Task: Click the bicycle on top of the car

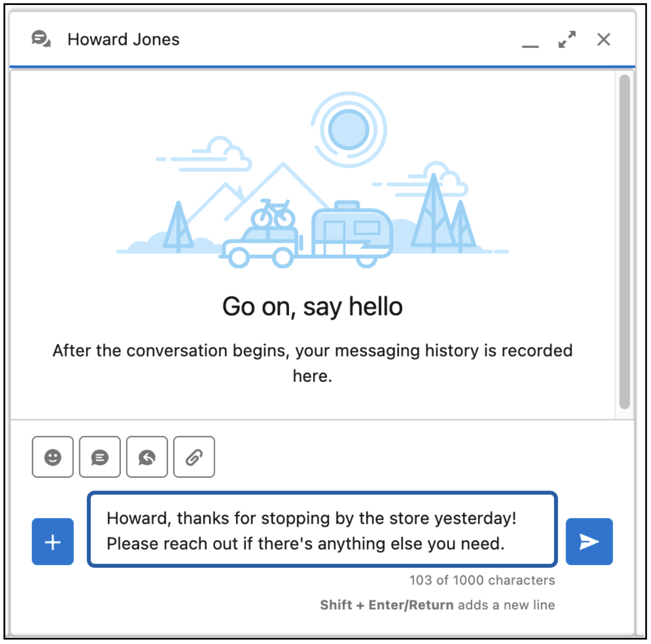Action: (273, 214)
